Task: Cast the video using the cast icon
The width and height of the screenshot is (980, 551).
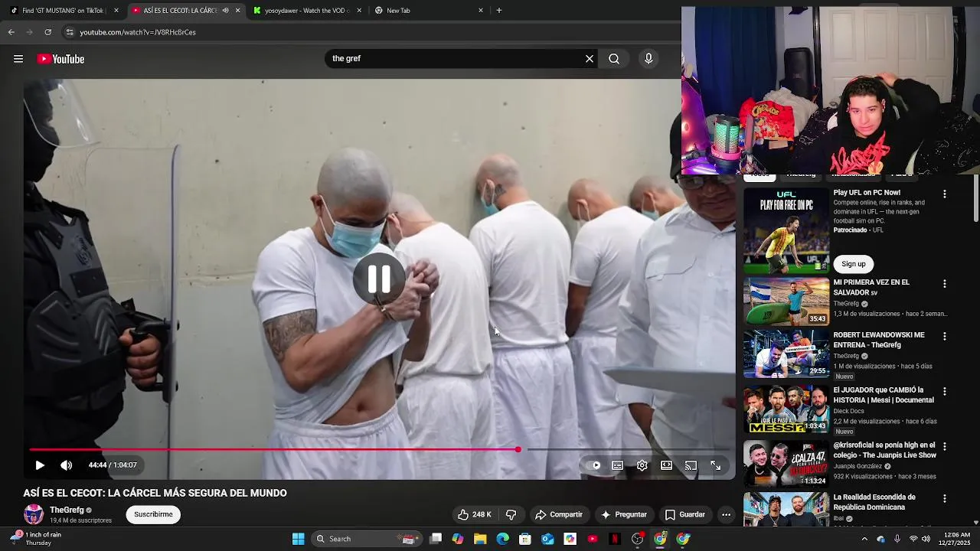Action: [691, 465]
